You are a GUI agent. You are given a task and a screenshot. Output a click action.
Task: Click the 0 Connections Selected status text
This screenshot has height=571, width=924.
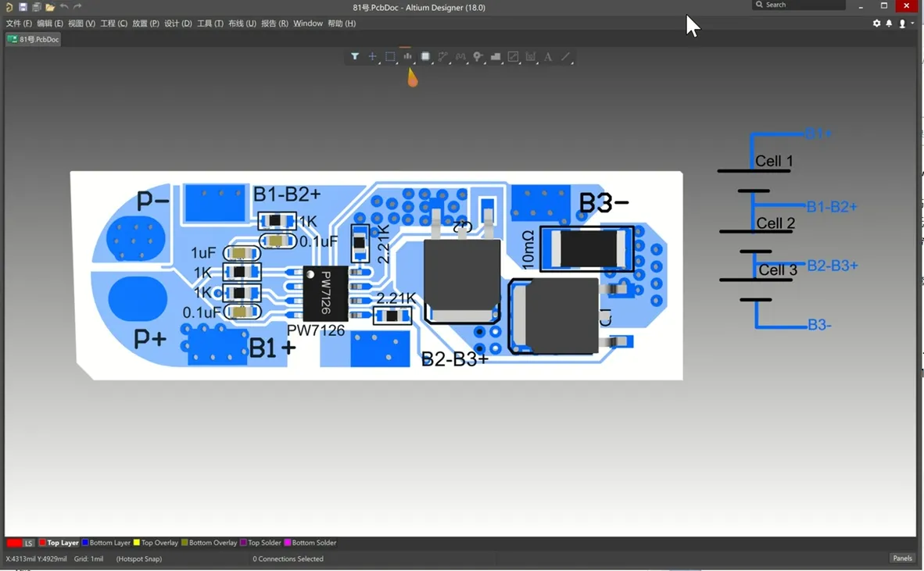(288, 559)
